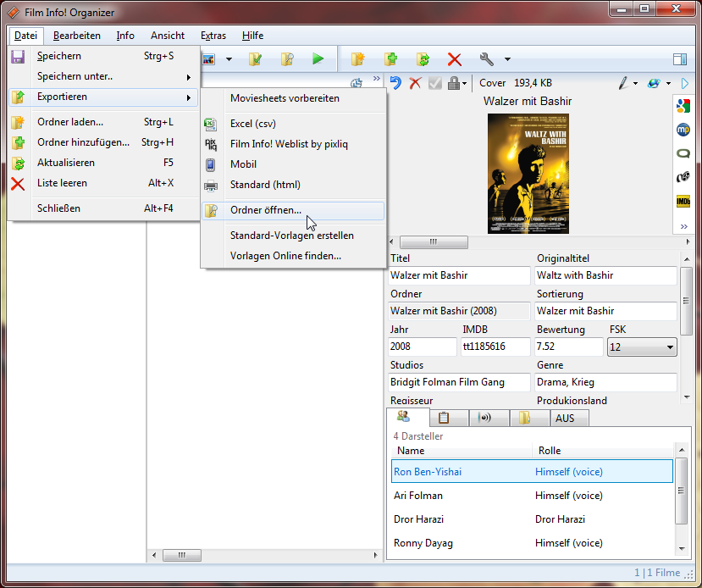Click the pen edit icon above cover

click(622, 83)
